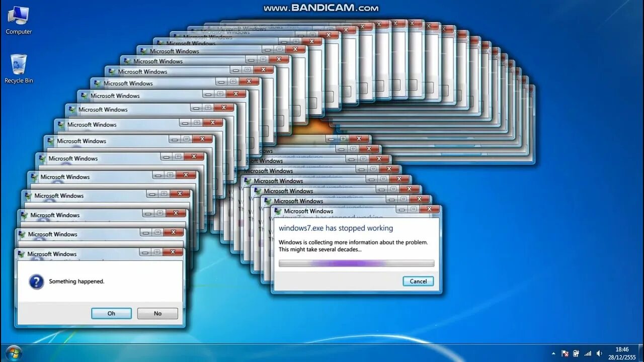
Task: Cancel the windows7.exe problem collection
Action: [418, 281]
